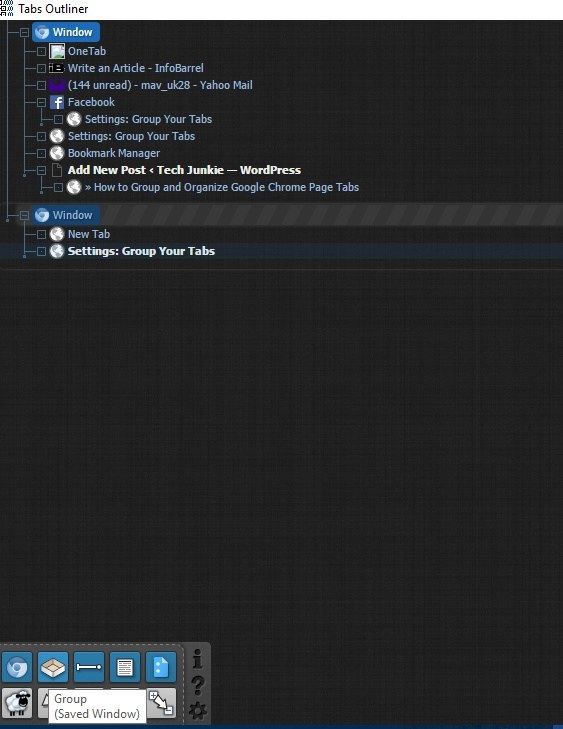Image resolution: width=563 pixels, height=729 pixels.
Task: Click the Facebook favicon
Action: (x=57, y=102)
